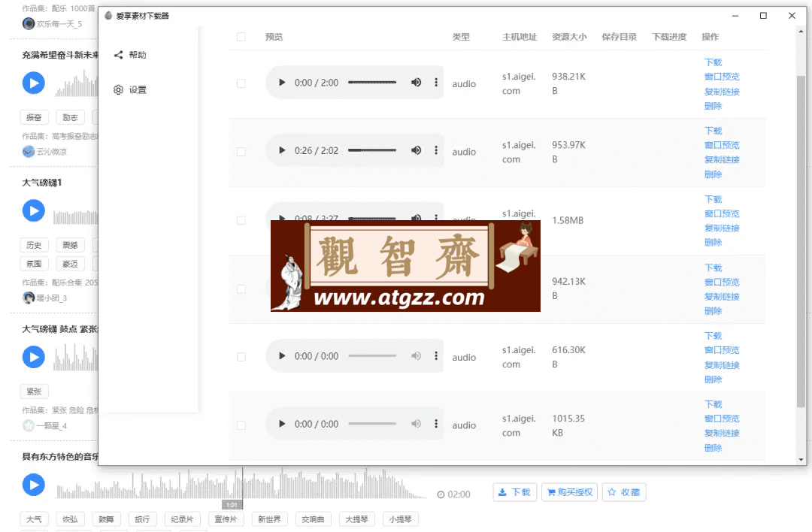The image size is (812, 532).
Task: Click 窗口预览 for the 1015.35KB row
Action: (722, 419)
